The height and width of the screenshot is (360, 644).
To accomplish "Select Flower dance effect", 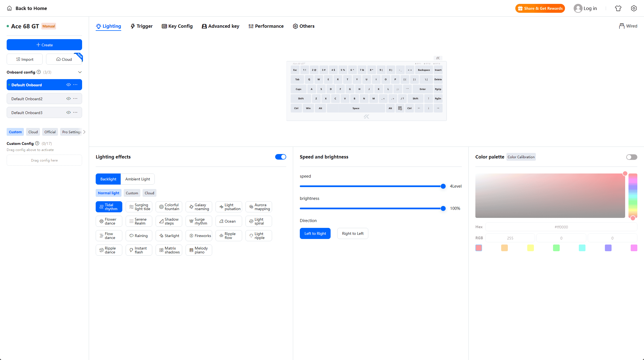I will [109, 221].
